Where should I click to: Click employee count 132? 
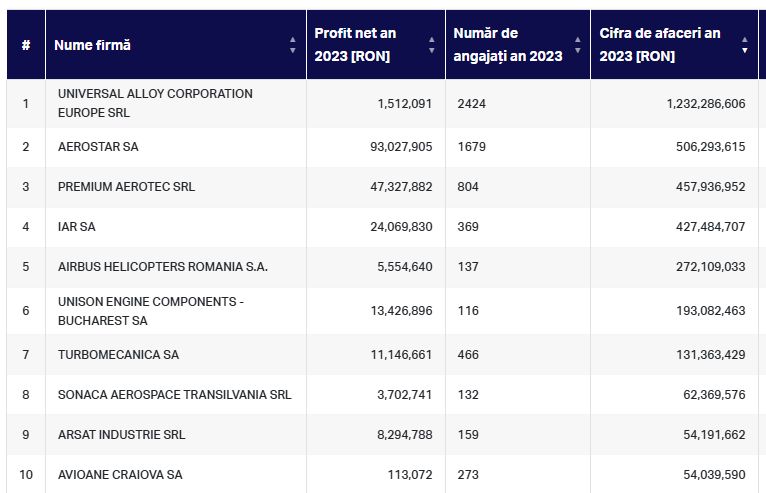(x=468, y=395)
